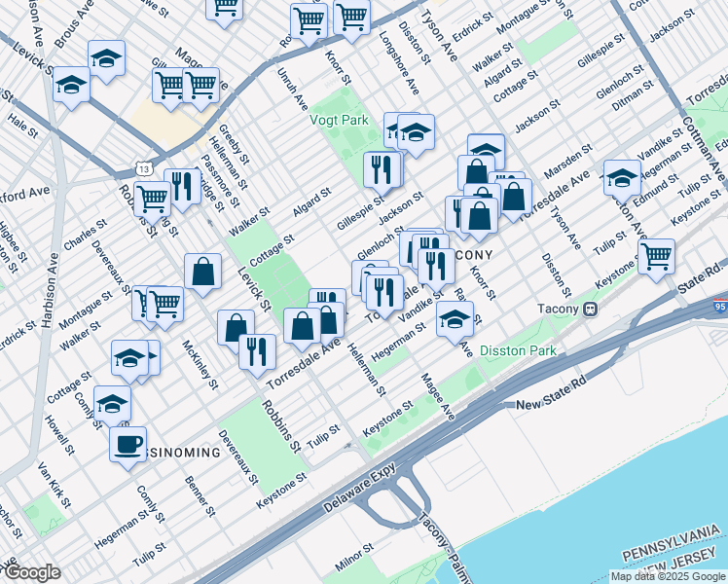
Task: Click the New State Rd label
Action: [x=552, y=392]
